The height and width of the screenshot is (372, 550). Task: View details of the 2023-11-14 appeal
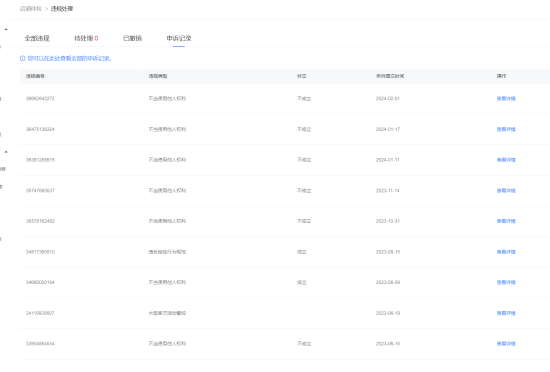pos(506,191)
